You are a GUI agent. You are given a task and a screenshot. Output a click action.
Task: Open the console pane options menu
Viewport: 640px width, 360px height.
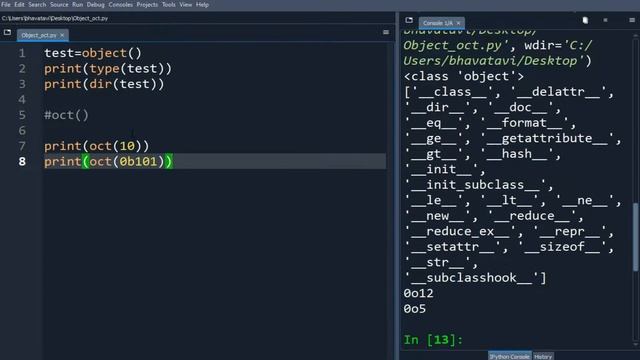click(x=632, y=20)
